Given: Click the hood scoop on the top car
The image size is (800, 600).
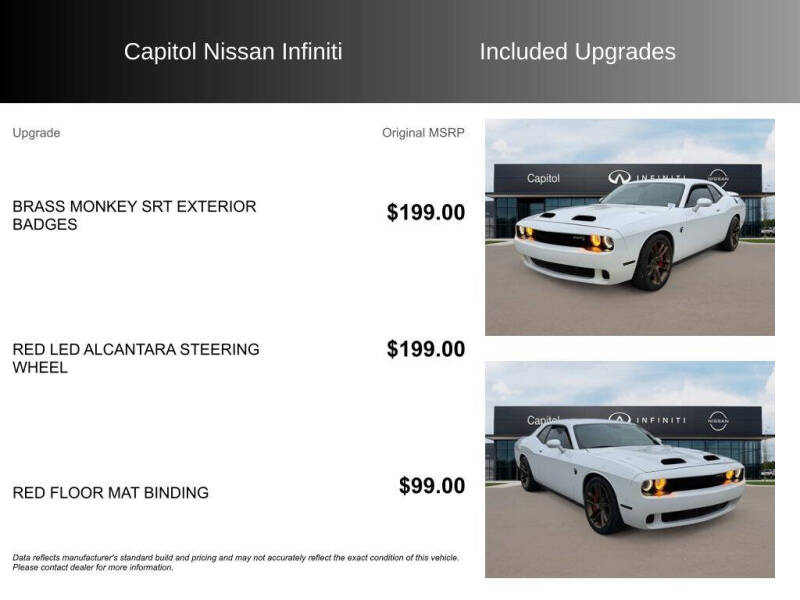Looking at the screenshot, I should point(582,217).
